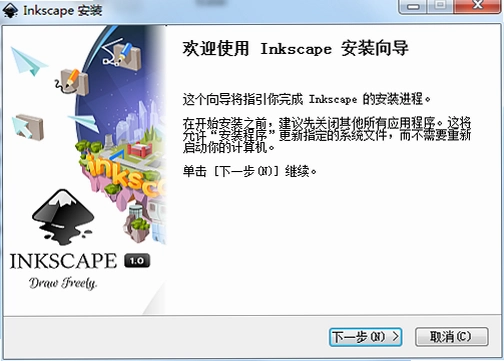
Task: Click the 取消(C) cancel button
Action: (x=452, y=337)
